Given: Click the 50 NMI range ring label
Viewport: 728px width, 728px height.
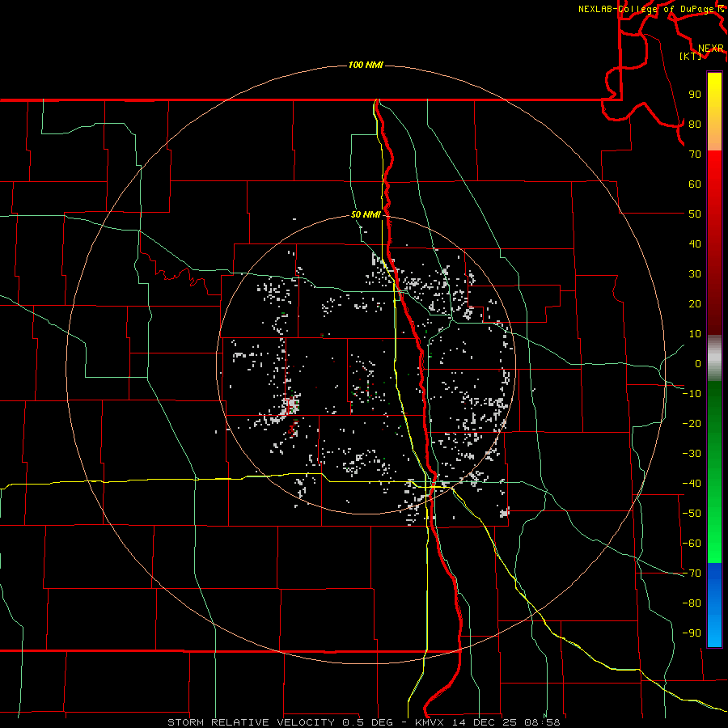Looking at the screenshot, I should [366, 214].
